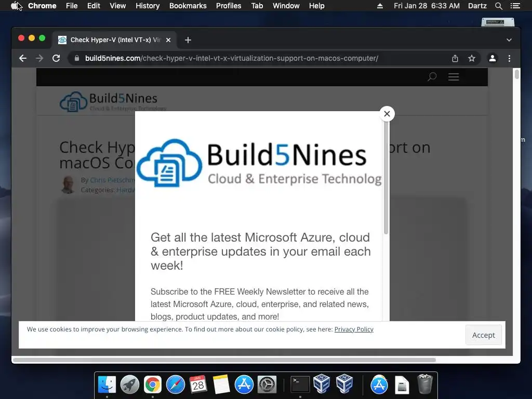
Task: Click the Build5Nines popup banner image
Action: (259, 163)
